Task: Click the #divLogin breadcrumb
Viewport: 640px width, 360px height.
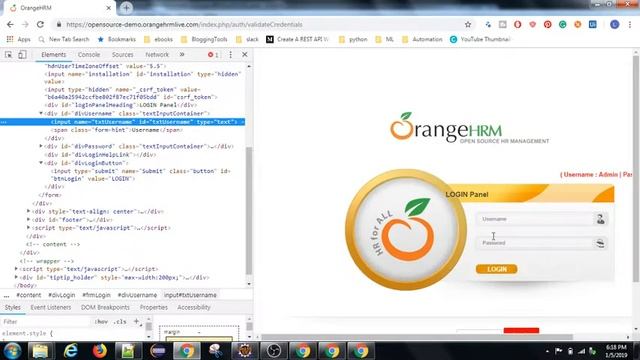Action: [62, 295]
